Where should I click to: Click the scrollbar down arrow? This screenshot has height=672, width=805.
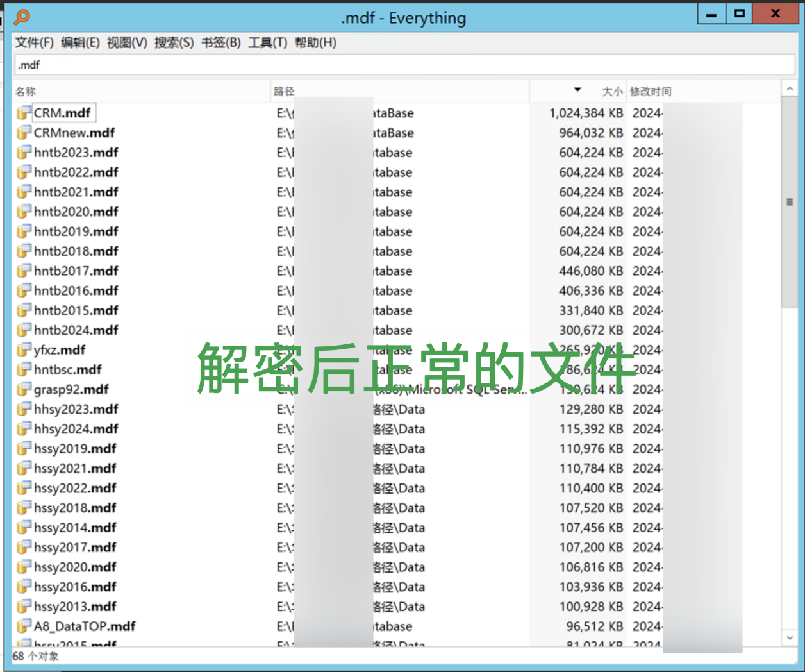point(790,638)
